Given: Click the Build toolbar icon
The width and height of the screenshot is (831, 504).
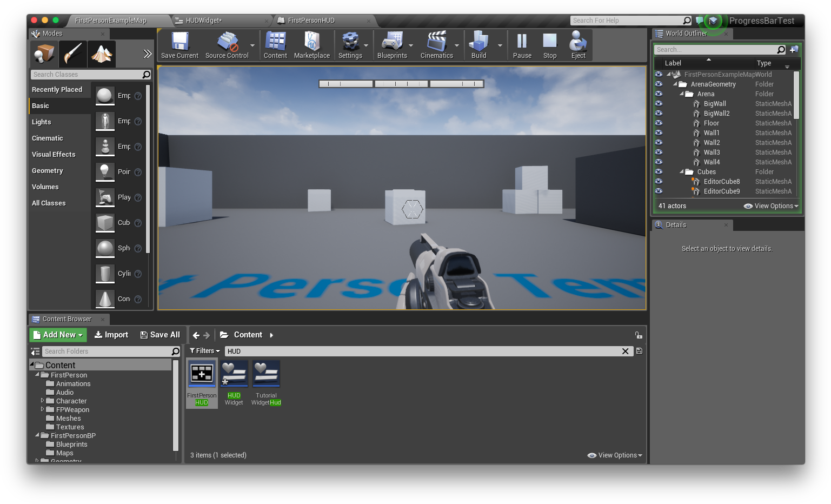Looking at the screenshot, I should 478,42.
